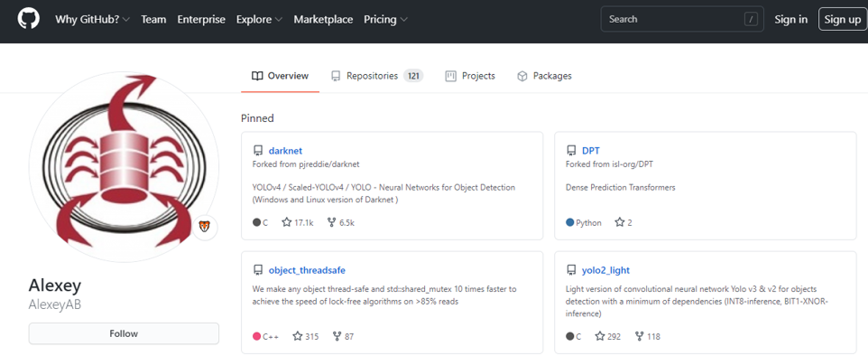
Task: Click the Packages cube icon
Action: click(x=522, y=76)
